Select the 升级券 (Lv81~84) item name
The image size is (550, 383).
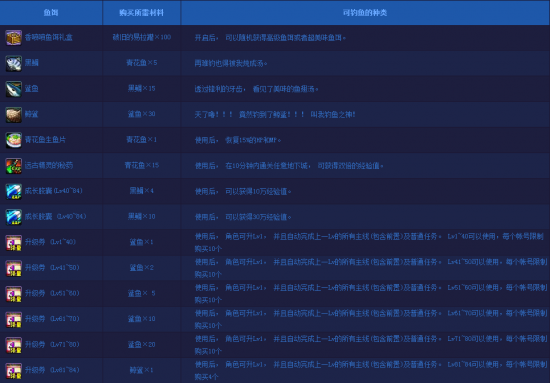tap(52, 370)
